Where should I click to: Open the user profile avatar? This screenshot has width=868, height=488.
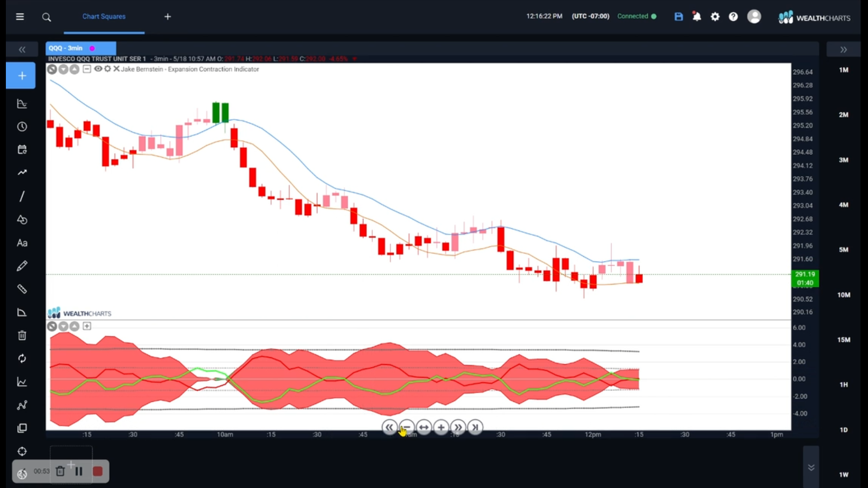(754, 17)
